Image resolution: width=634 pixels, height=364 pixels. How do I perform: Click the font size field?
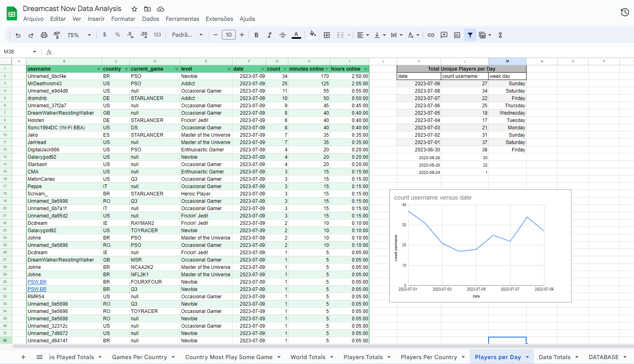click(x=229, y=35)
